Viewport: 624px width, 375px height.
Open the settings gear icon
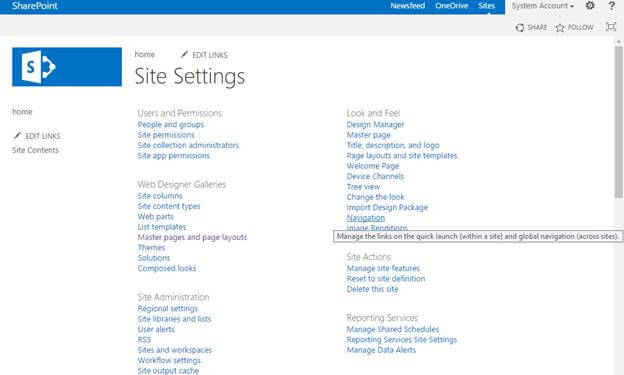(590, 6)
